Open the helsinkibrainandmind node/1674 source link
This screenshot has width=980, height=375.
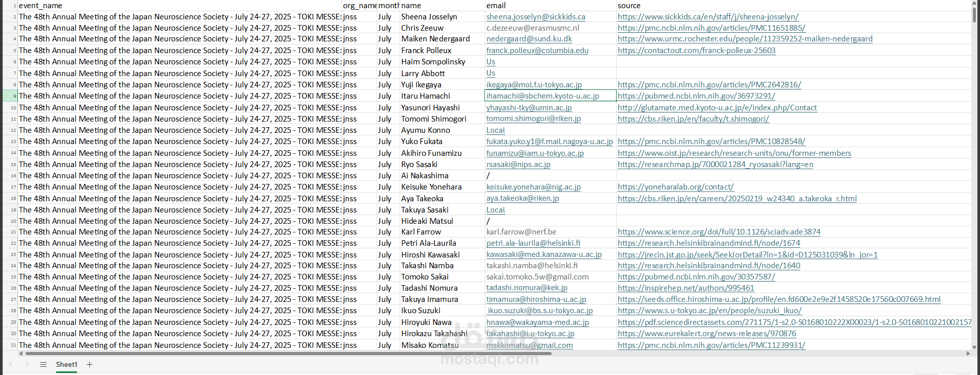click(709, 243)
